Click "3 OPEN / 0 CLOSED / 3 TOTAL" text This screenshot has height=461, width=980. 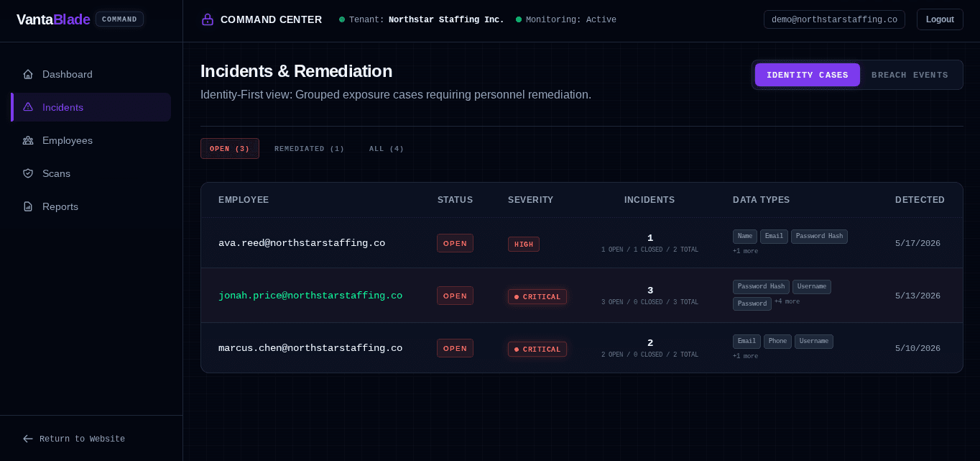(x=650, y=302)
